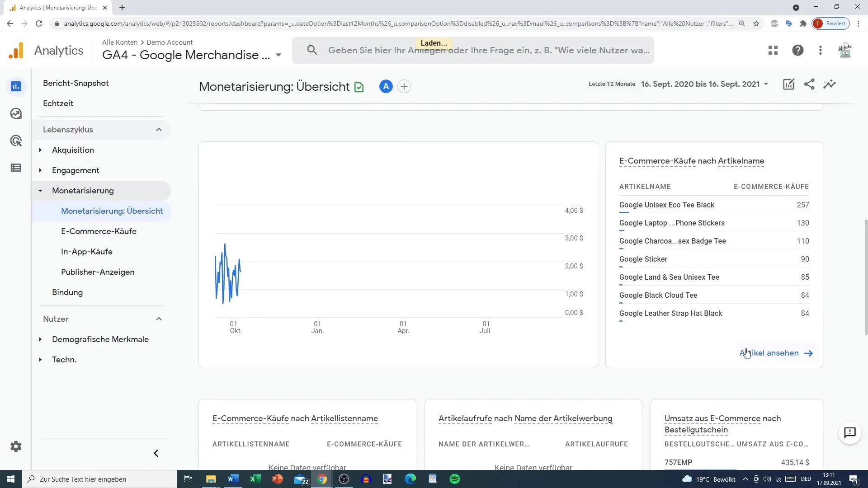The width and height of the screenshot is (868, 488).
Task: Collapse the navigation panel with chevron
Action: tap(156, 453)
